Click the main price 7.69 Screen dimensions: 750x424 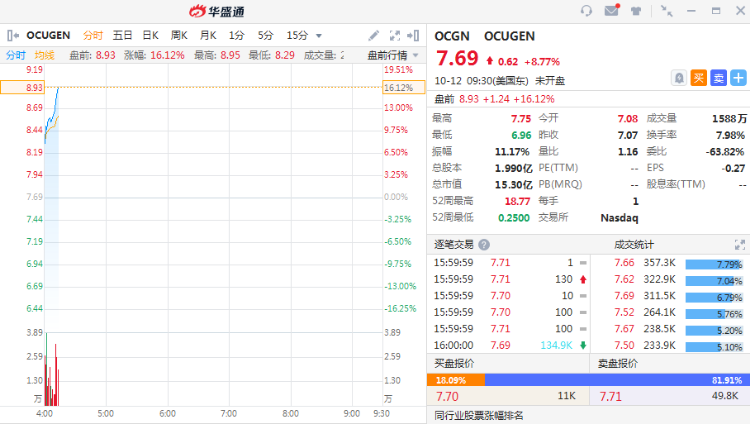457,58
